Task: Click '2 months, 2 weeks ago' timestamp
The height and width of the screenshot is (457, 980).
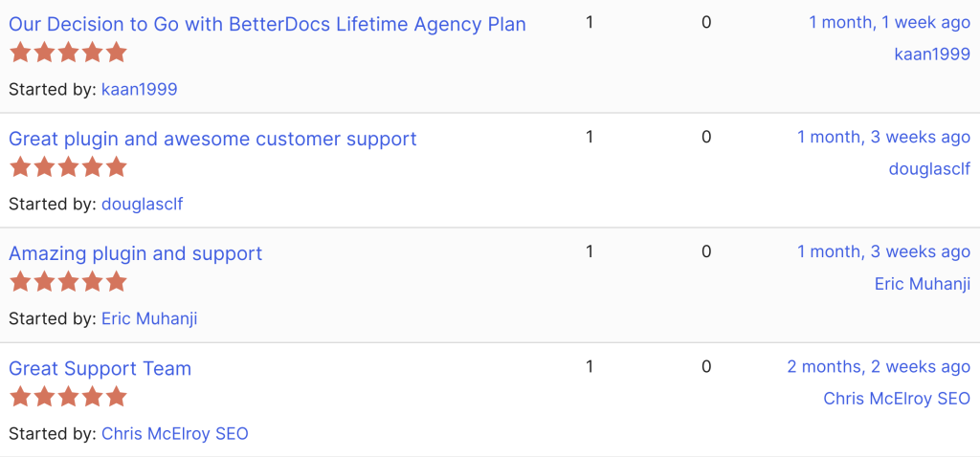Action: (879, 366)
